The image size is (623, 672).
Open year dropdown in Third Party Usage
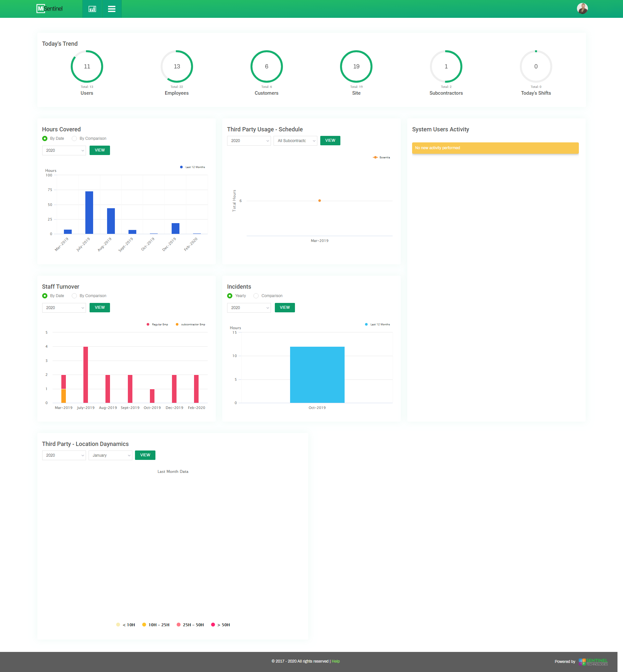(x=249, y=140)
